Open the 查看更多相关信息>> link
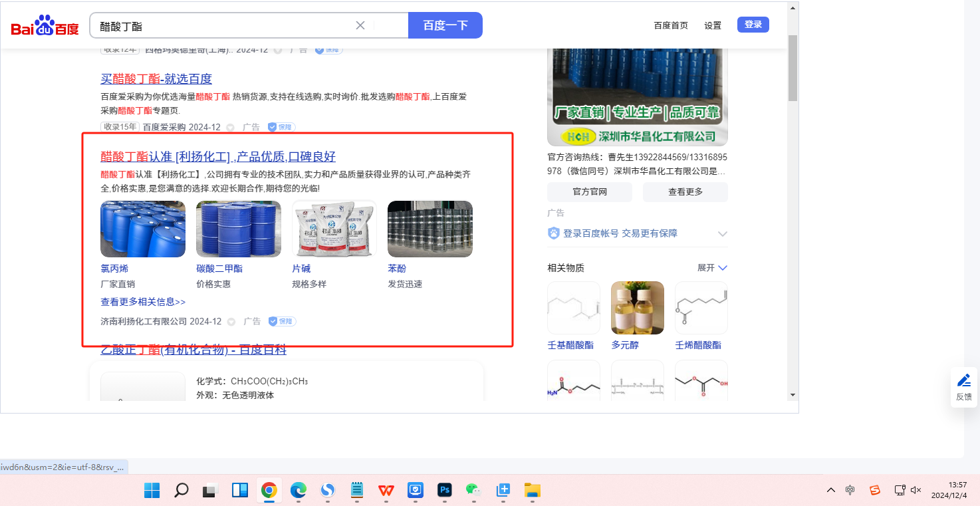 tap(143, 302)
